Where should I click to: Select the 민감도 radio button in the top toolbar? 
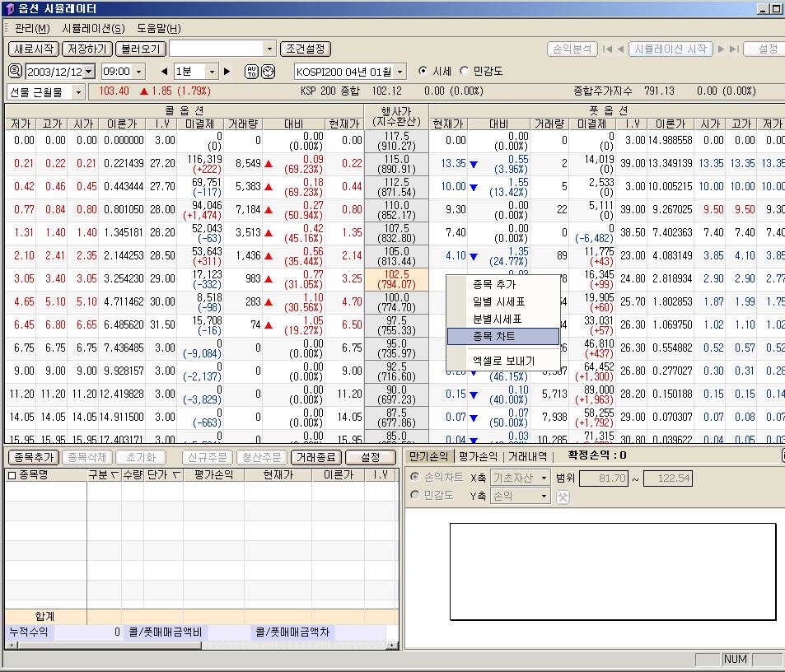tap(464, 72)
